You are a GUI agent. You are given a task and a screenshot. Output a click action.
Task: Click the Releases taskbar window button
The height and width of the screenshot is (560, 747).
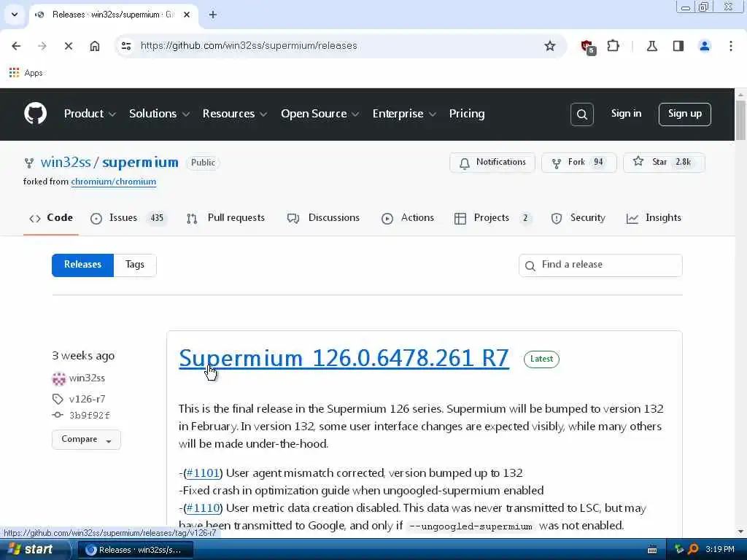(135, 550)
